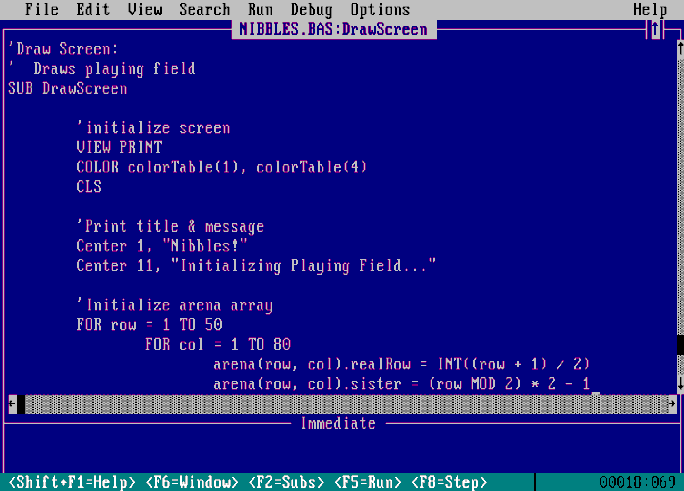
Task: Click vertical scrollbar down arrow
Action: point(680,384)
